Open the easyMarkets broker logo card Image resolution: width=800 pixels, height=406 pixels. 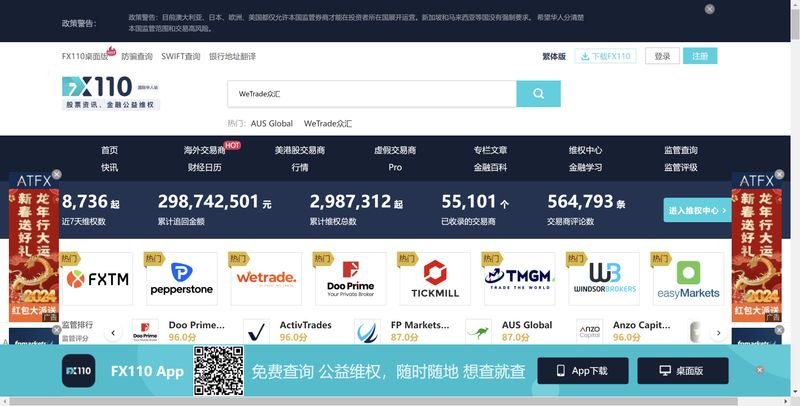click(x=688, y=279)
